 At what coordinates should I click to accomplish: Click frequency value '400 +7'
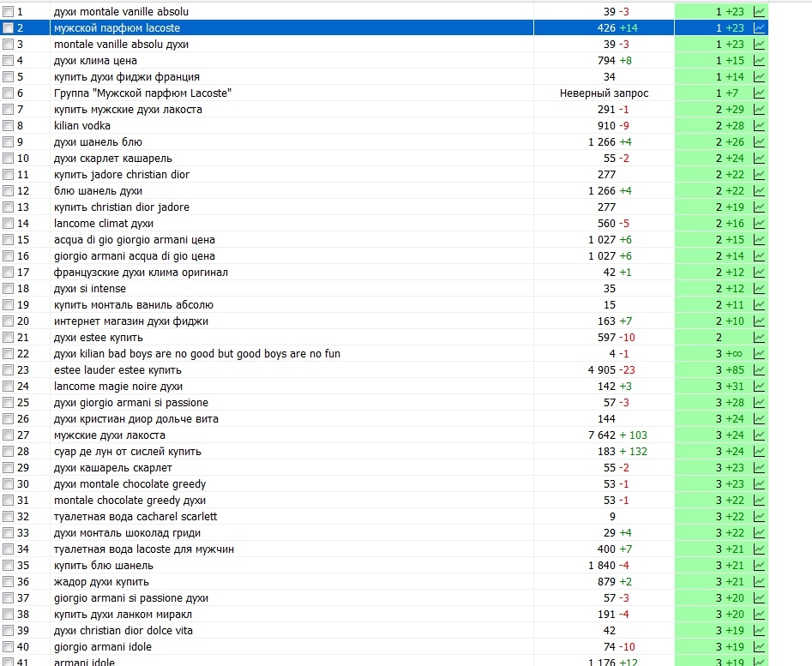pyautogui.click(x=614, y=549)
